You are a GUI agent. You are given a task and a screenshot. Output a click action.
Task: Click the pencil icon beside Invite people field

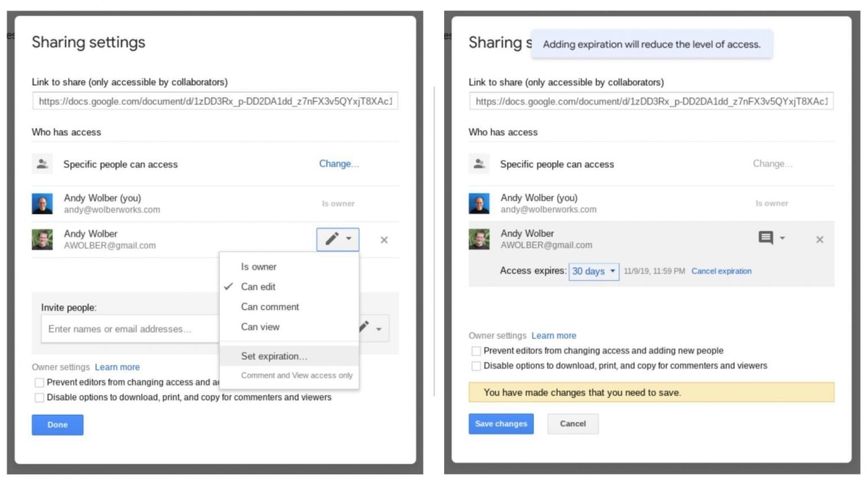point(363,327)
